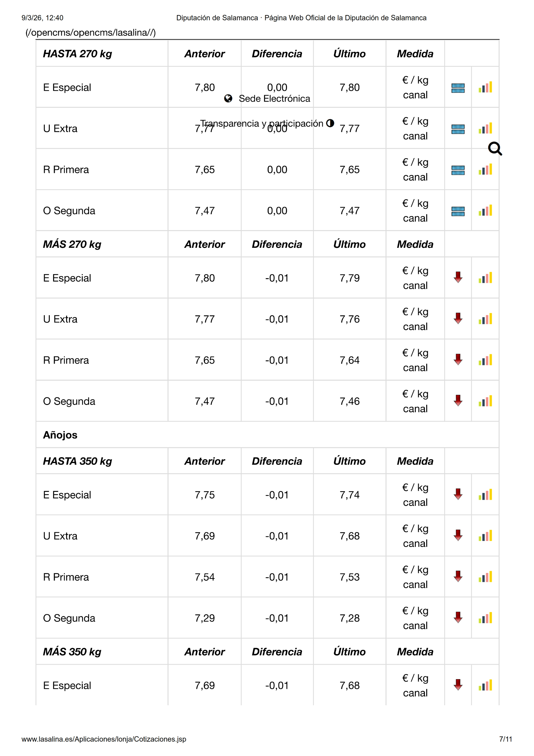Click blue no-change icon for HASTA 270 kg E Especial

coord(458,88)
